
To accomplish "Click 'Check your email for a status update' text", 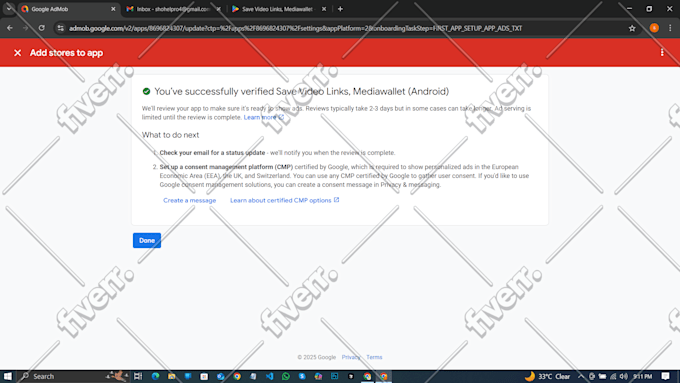I will [x=212, y=153].
